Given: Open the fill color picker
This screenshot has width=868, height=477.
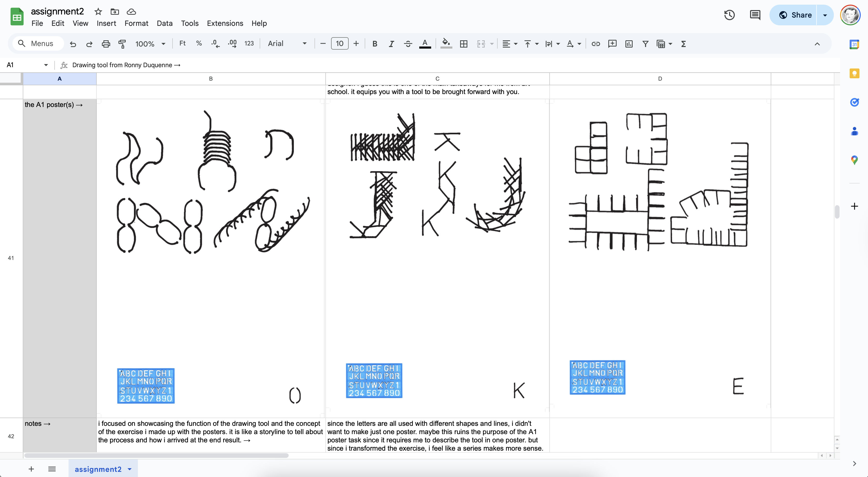Looking at the screenshot, I should [x=446, y=44].
